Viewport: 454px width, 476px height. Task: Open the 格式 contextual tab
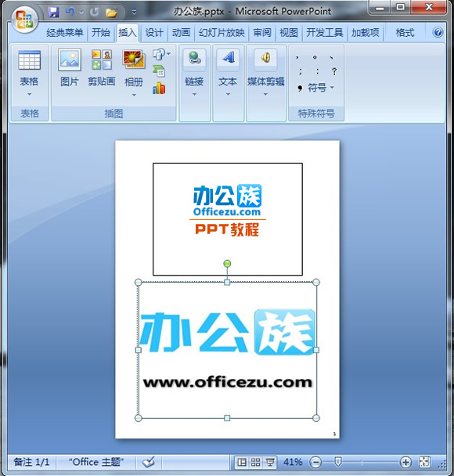(405, 32)
